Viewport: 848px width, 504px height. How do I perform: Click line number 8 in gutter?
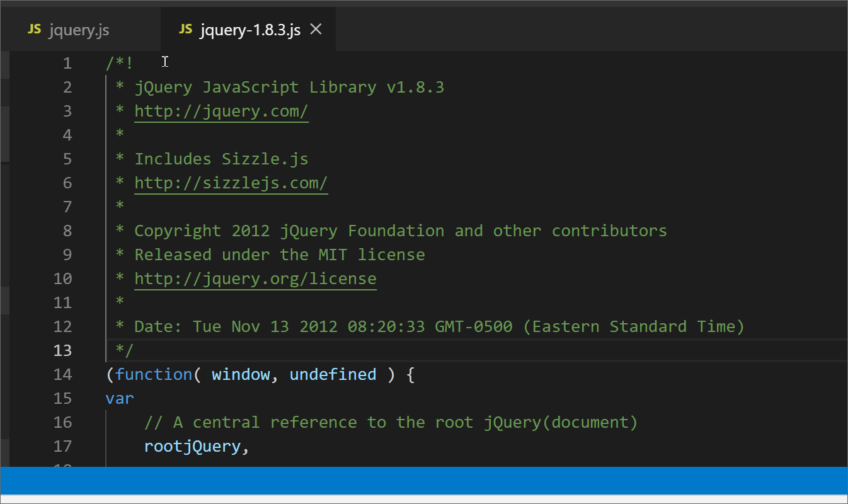67,231
